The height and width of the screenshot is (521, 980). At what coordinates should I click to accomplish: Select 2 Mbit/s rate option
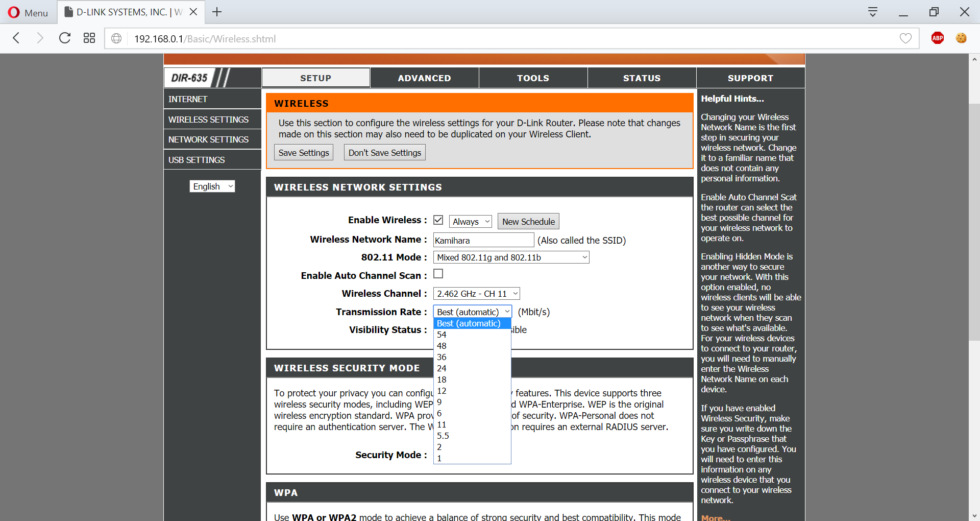tap(472, 447)
